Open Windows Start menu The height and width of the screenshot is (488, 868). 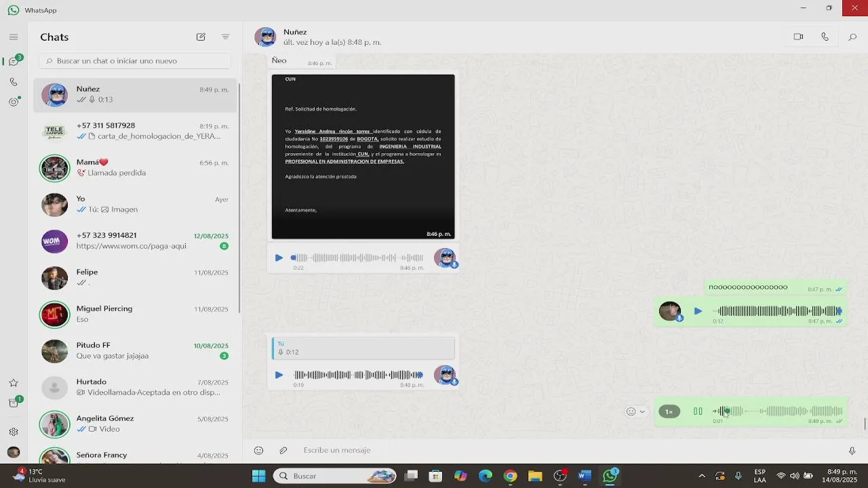pyautogui.click(x=258, y=476)
